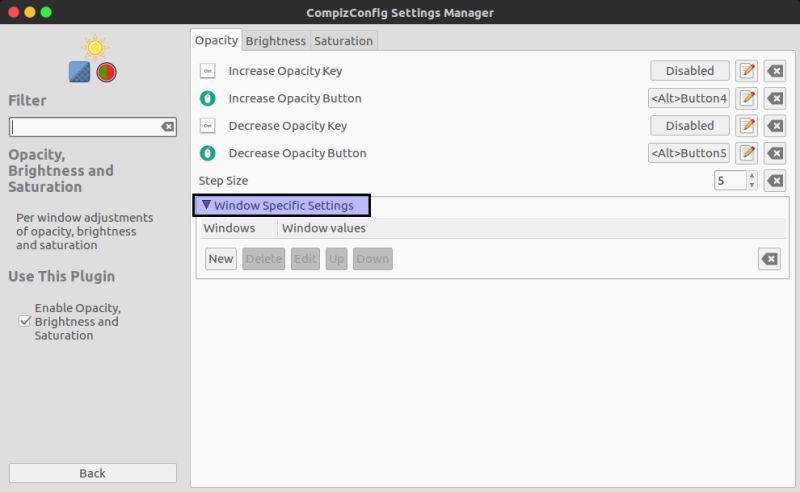Clear the Filter search field
Screen dimensions: 800x492
(167, 127)
